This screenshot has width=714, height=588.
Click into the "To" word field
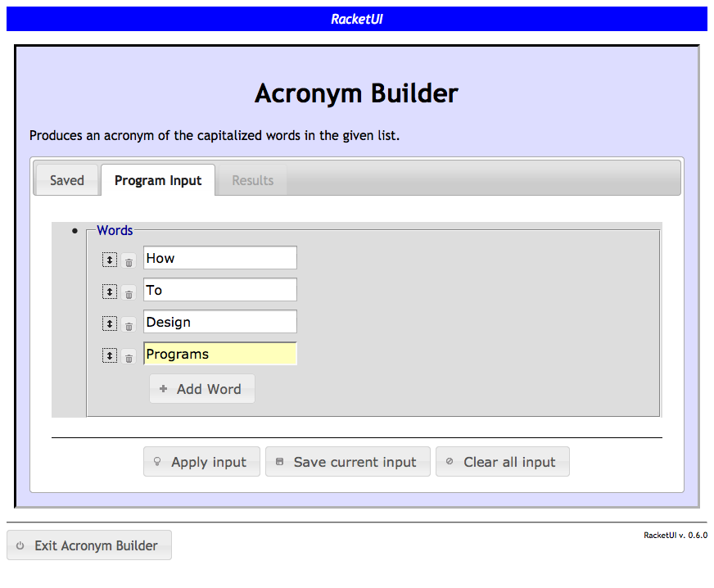(x=219, y=290)
